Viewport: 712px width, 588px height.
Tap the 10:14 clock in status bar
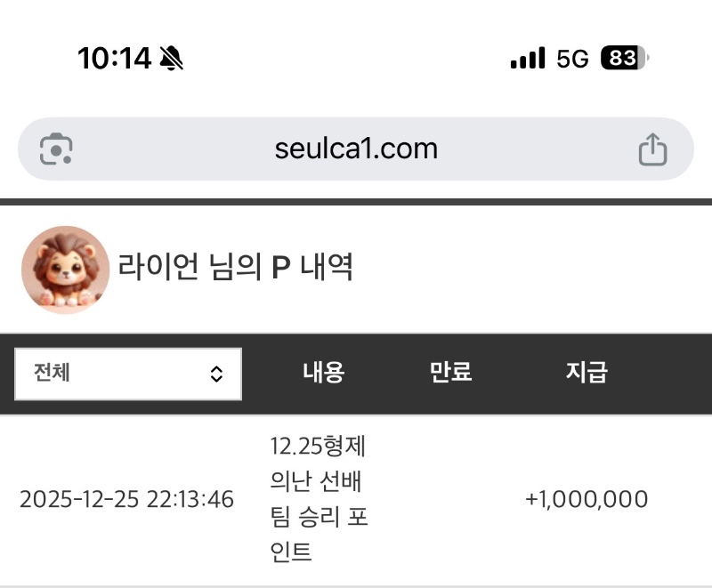pos(114,59)
